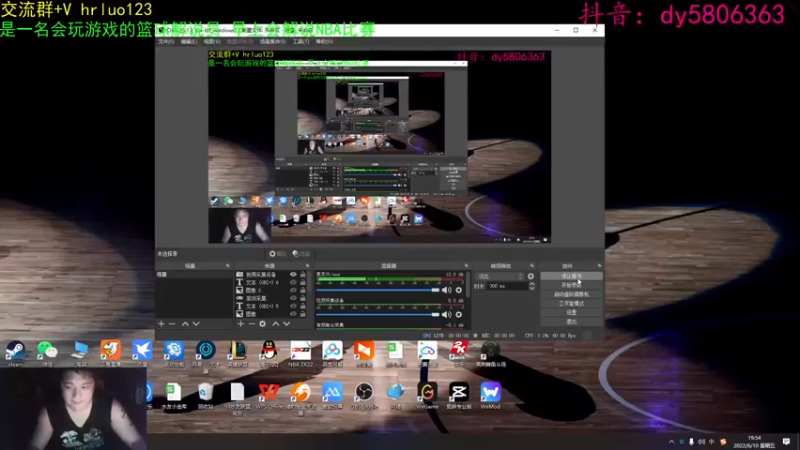Viewport: 800px width, 450px height.
Task: Open the 剪映专业版 desktop shortcut
Action: [x=459, y=395]
